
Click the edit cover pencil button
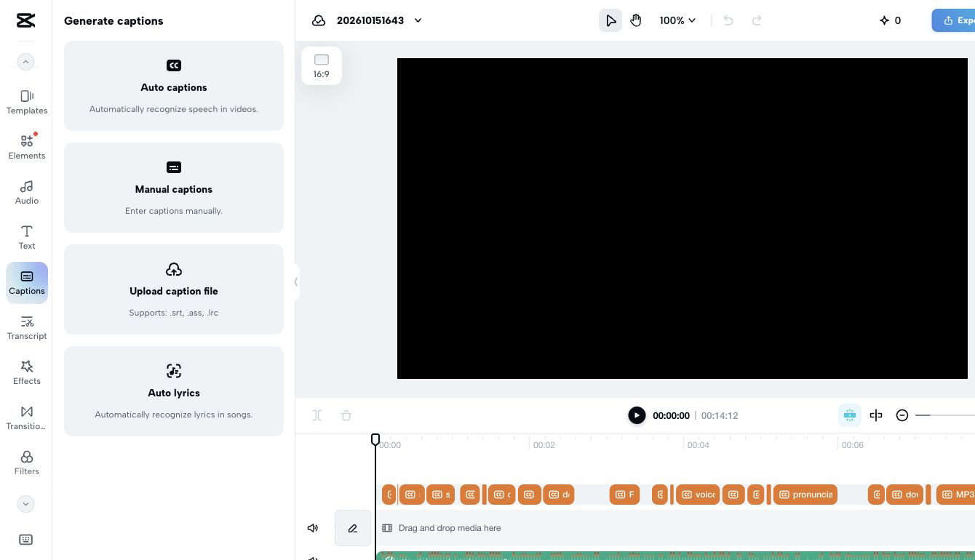tap(353, 528)
